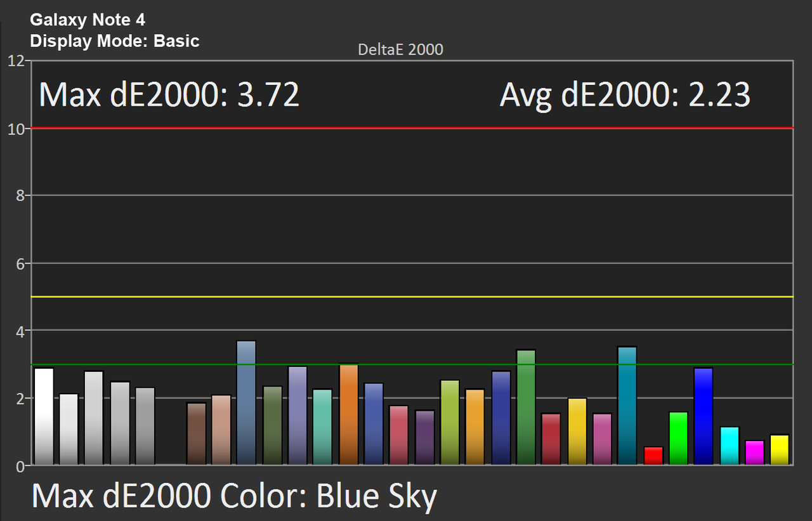This screenshot has height=521, width=812.
Task: Click the y-axis label 2
Action: pos(20,399)
